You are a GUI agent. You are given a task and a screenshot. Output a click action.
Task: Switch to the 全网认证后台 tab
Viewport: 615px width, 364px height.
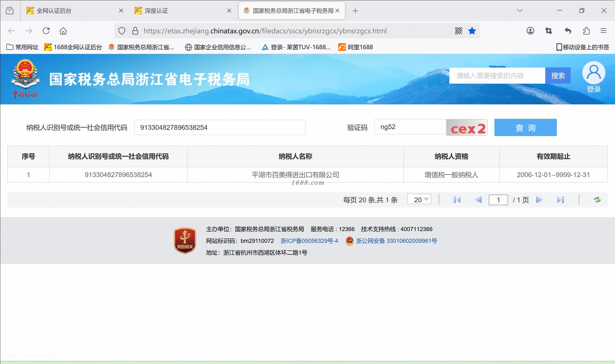[54, 11]
